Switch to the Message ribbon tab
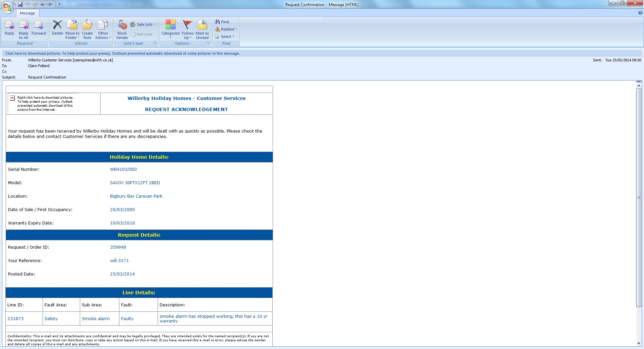 point(27,13)
